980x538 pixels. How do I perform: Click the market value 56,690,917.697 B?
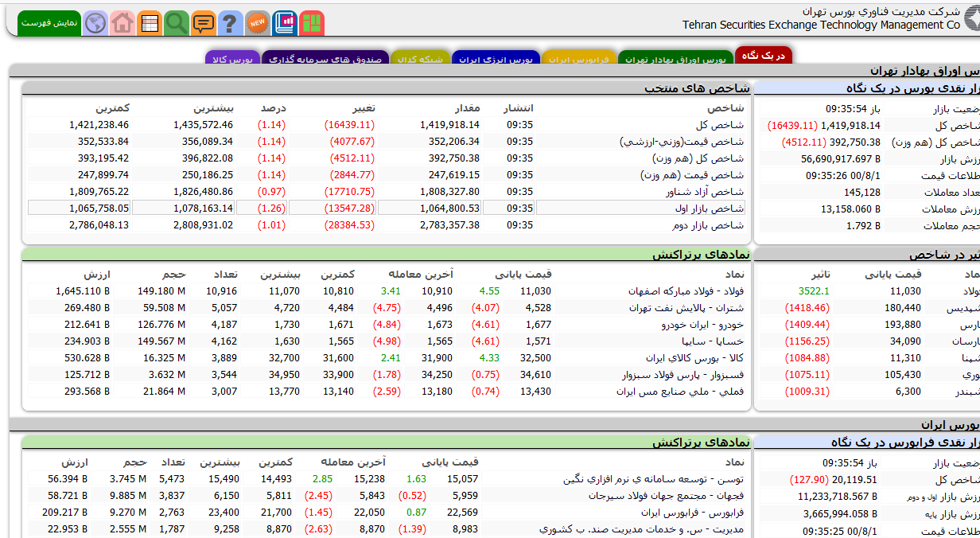[x=841, y=158]
